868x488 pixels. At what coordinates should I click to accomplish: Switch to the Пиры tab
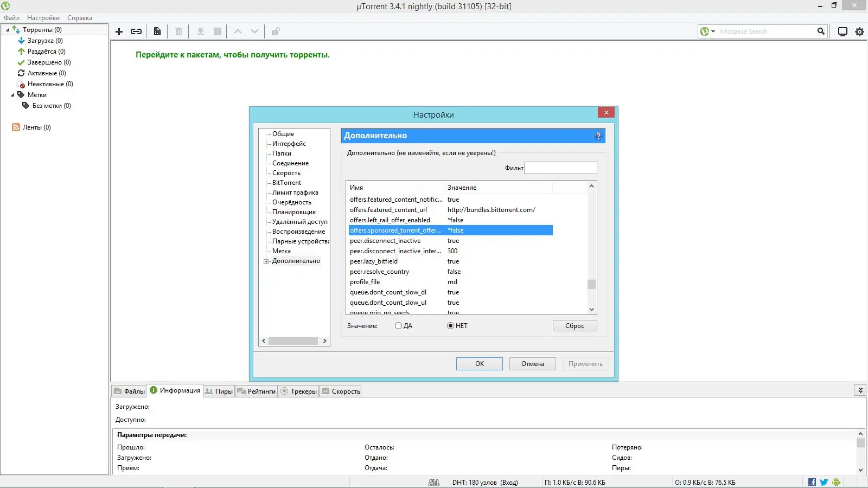[219, 391]
